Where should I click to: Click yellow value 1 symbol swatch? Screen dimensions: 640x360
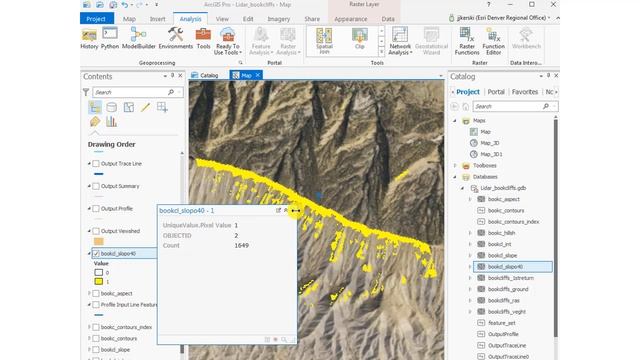coord(98,282)
